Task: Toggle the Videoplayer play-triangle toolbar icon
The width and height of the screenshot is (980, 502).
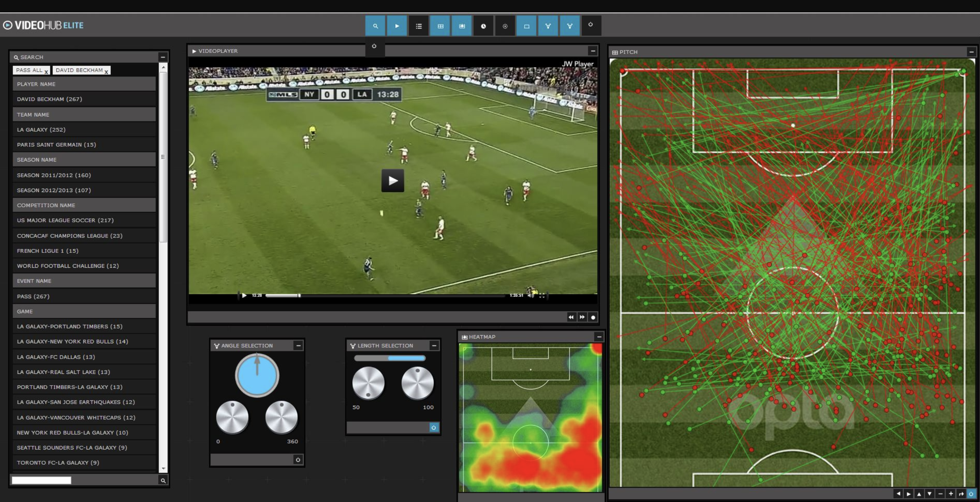Action: (x=397, y=26)
